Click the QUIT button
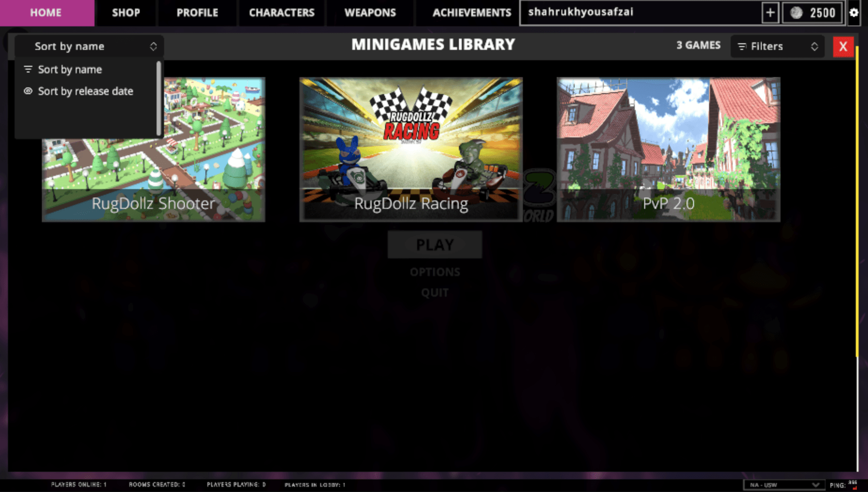This screenshot has height=492, width=868. [x=435, y=293]
